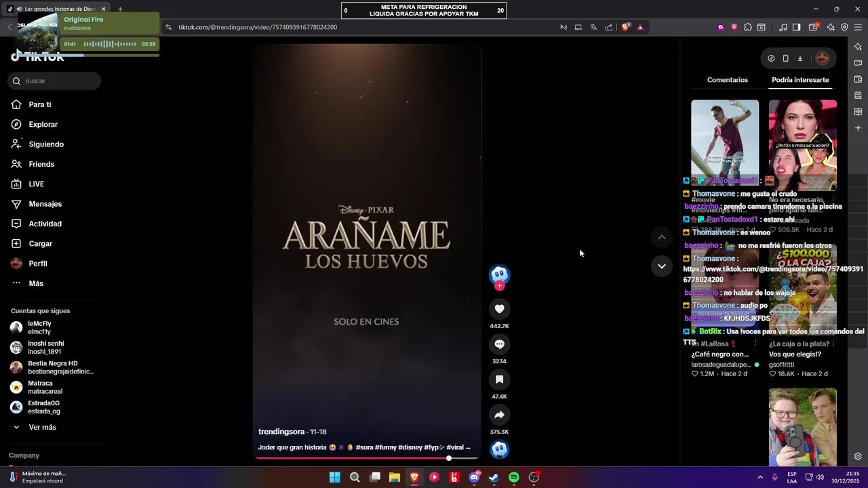Viewport: 868px width, 488px height.
Task: Open followed account Matraca
Action: click(x=40, y=387)
